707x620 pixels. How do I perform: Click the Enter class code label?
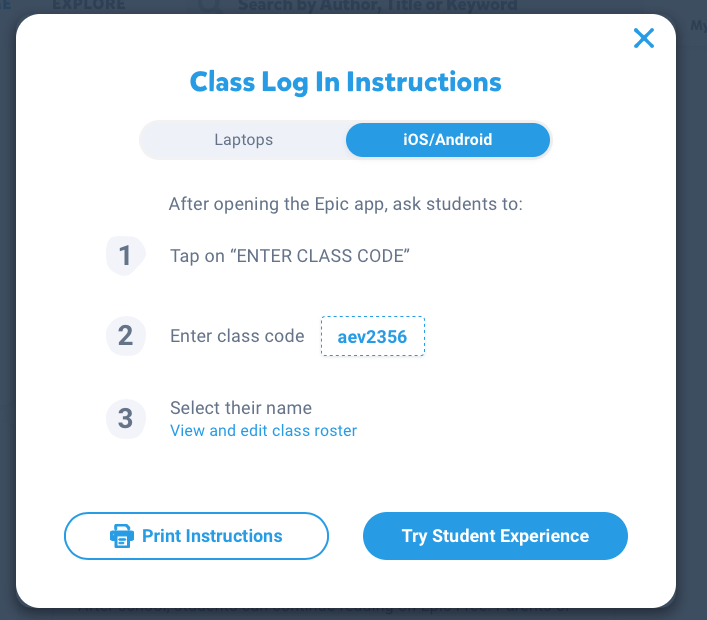point(237,337)
